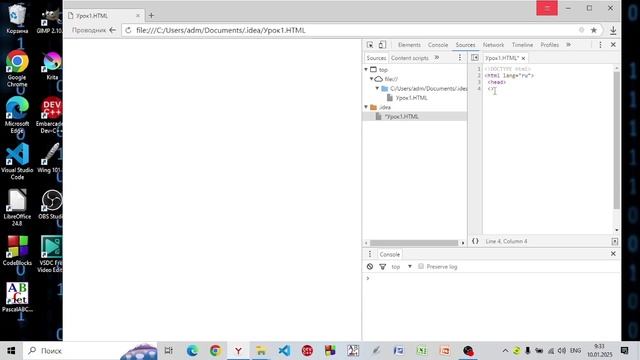Open the Timeline tab
This screenshot has height=360, width=640.
click(522, 45)
